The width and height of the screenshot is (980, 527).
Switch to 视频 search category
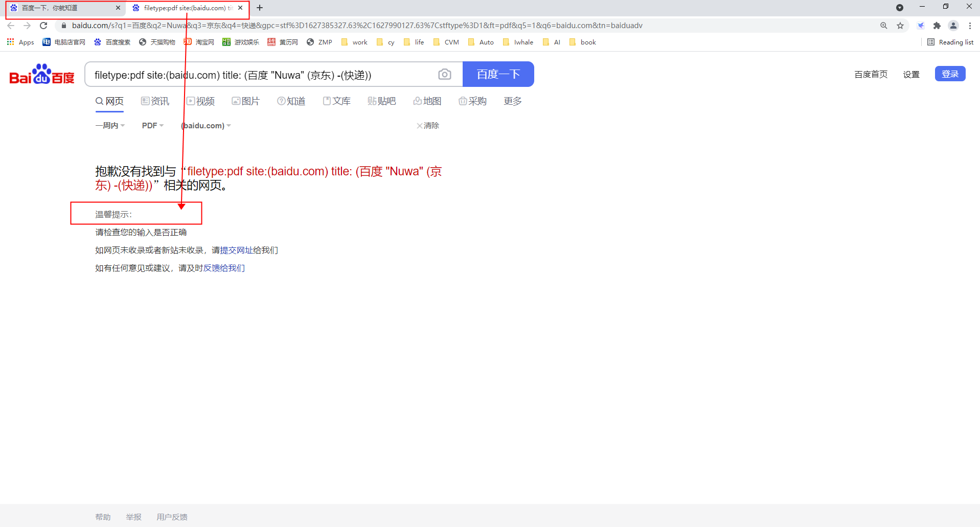click(200, 101)
